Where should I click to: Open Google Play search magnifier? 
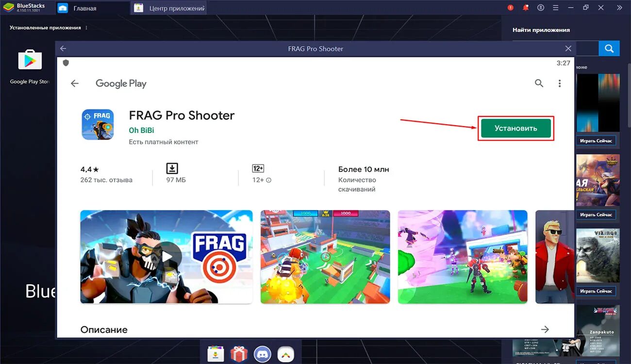(x=539, y=83)
